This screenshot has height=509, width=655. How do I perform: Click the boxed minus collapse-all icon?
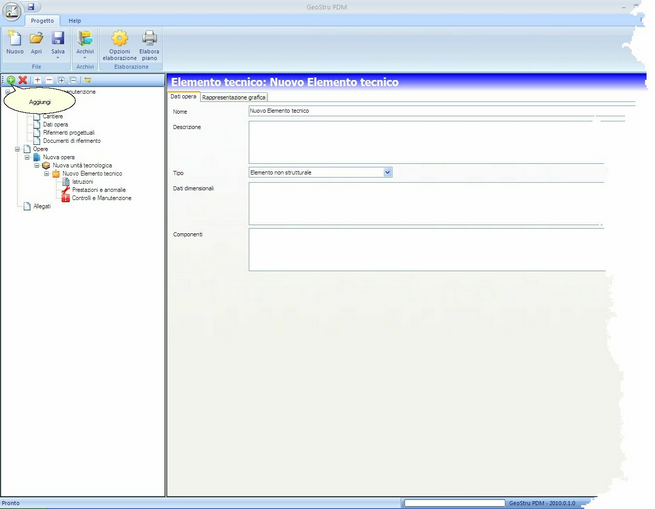point(73,80)
